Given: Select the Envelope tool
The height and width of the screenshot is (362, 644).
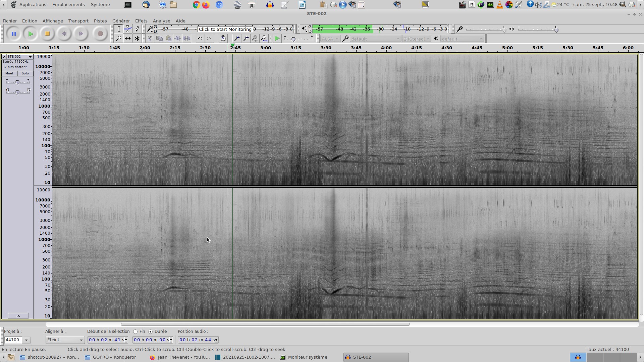Looking at the screenshot, I should pos(128,29).
